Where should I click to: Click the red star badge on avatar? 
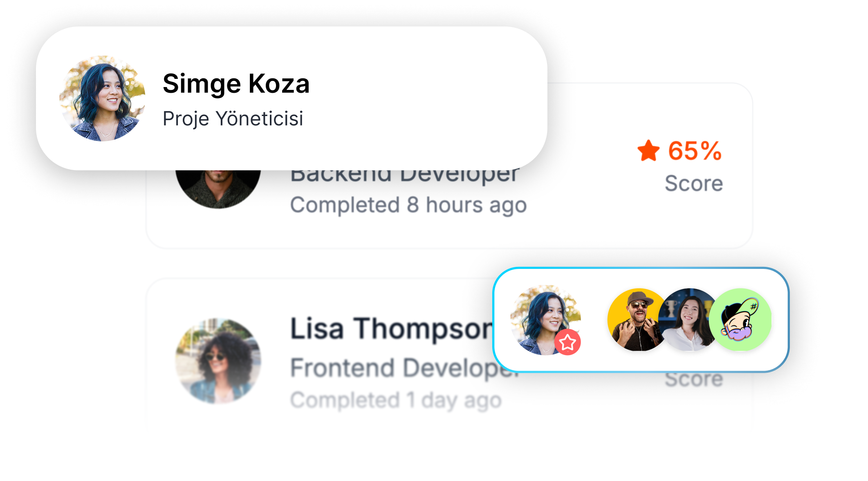pyautogui.click(x=567, y=342)
